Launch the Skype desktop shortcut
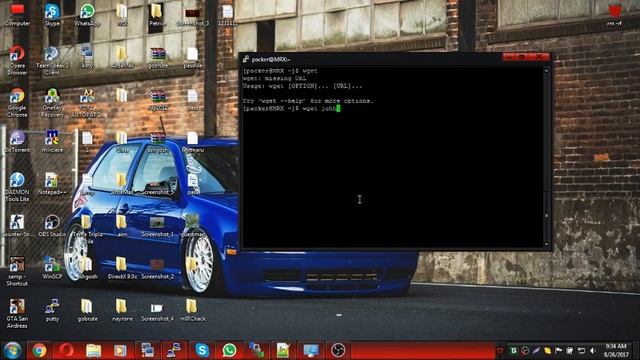The height and width of the screenshot is (360, 640). pos(52,14)
